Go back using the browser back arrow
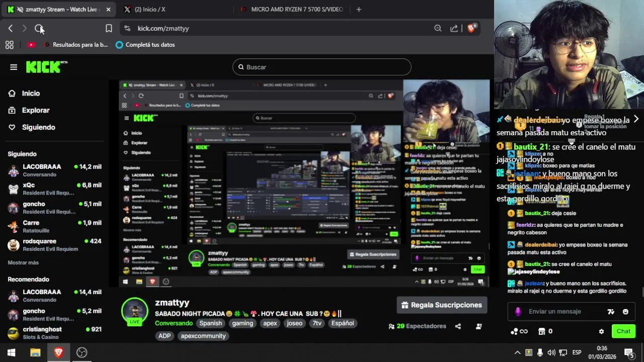This screenshot has width=644, height=362. point(11,29)
